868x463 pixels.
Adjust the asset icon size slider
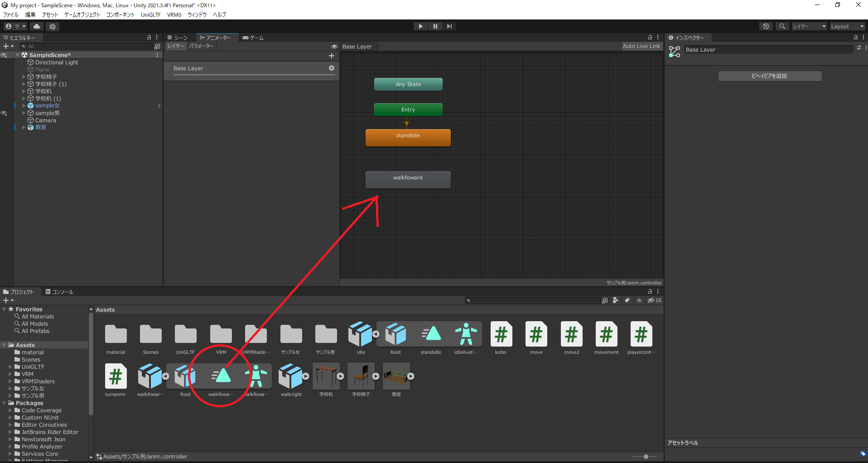[x=646, y=457]
